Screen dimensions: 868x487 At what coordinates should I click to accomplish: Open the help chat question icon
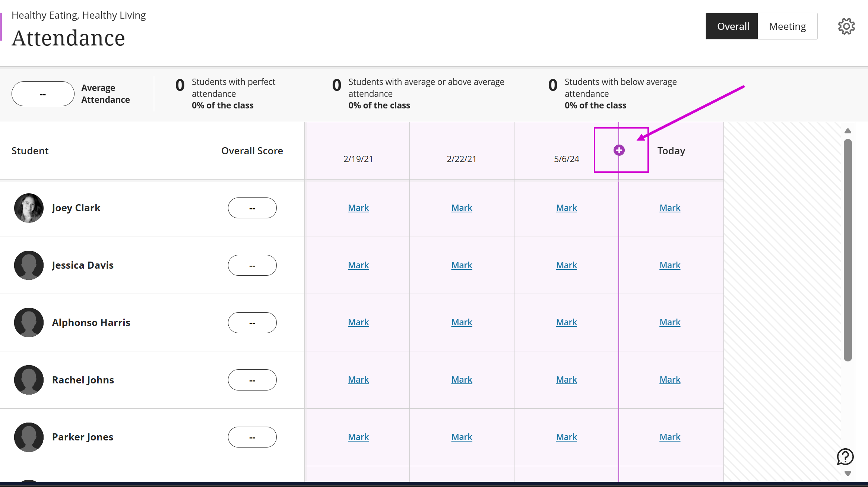845,456
